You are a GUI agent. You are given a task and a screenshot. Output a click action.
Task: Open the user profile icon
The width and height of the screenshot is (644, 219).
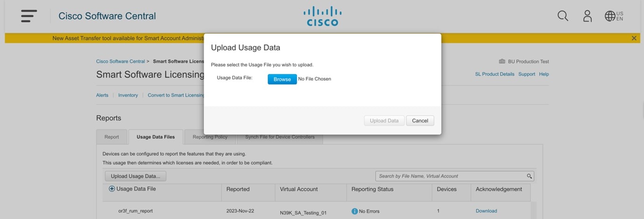[x=587, y=16]
